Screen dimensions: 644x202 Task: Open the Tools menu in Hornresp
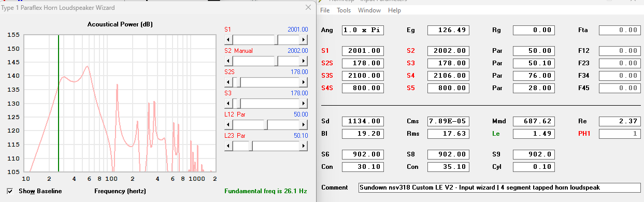click(x=344, y=10)
